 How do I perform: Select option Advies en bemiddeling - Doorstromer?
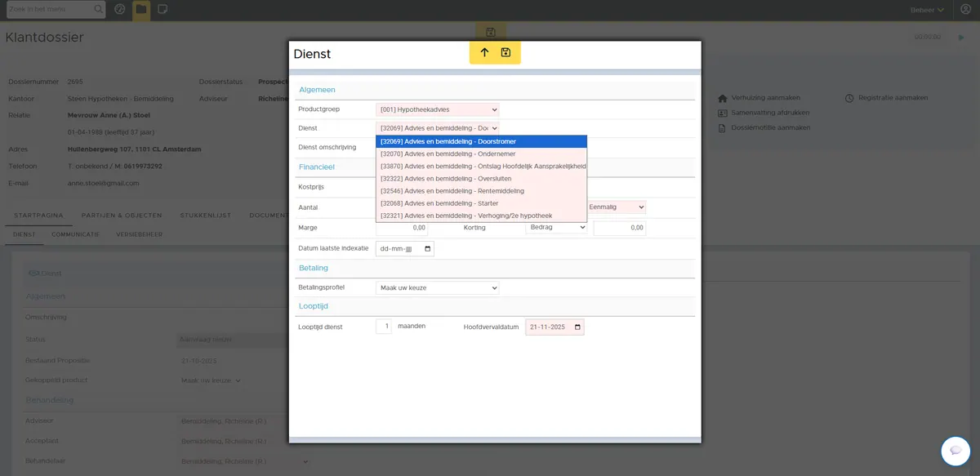481,141
